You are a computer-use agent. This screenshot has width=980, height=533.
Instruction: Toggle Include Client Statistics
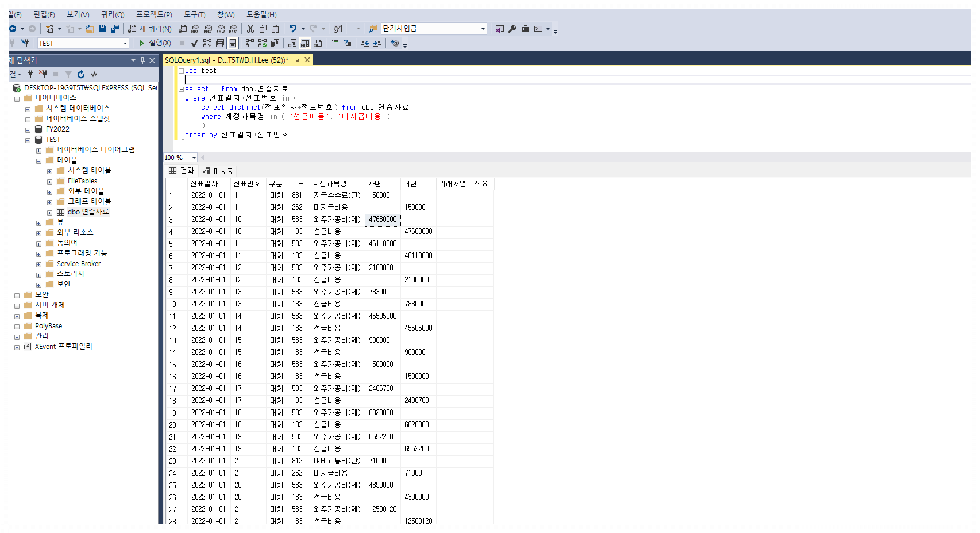click(x=275, y=43)
